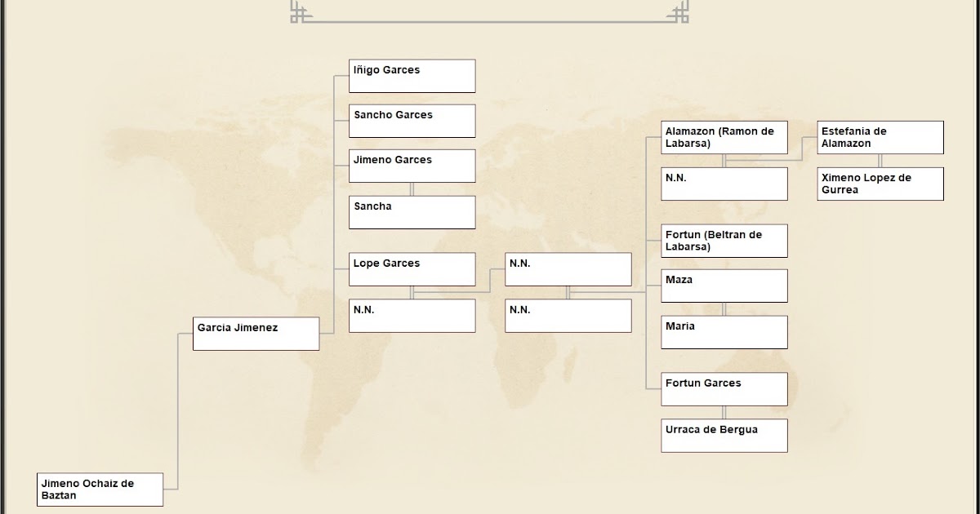Click the N.N. box below Alamazon
Image resolution: width=980 pixels, height=514 pixels.
(724, 183)
